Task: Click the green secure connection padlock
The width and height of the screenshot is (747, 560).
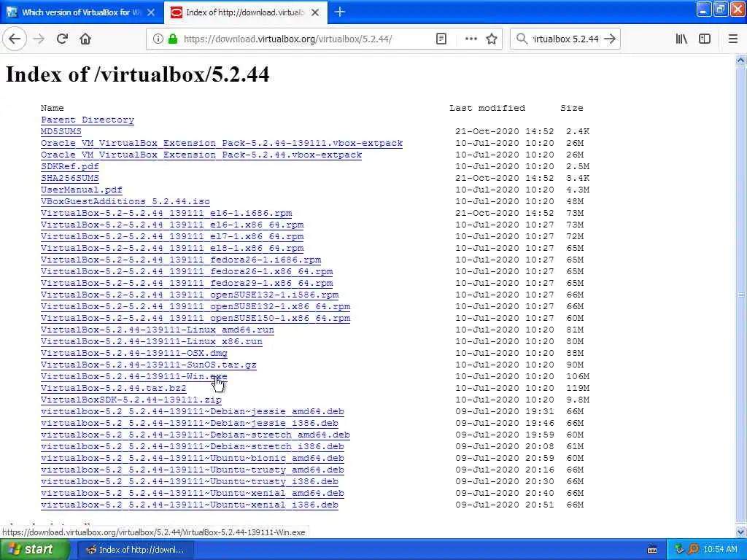Action: (x=173, y=39)
